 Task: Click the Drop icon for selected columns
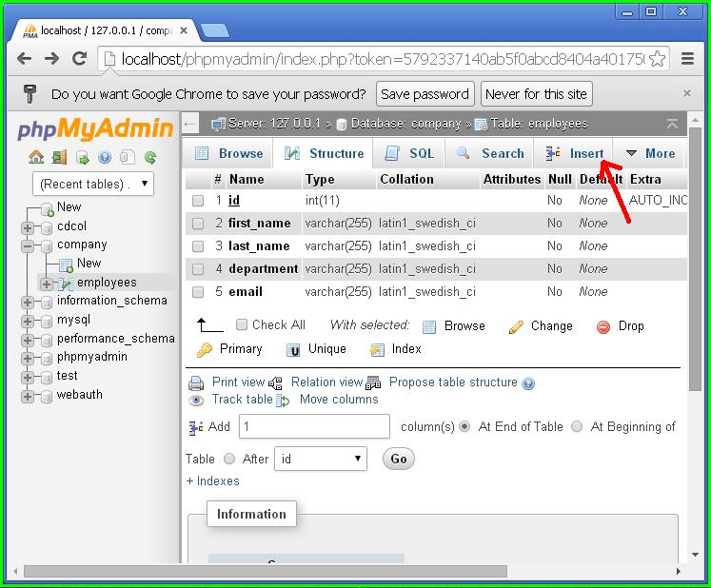603,326
